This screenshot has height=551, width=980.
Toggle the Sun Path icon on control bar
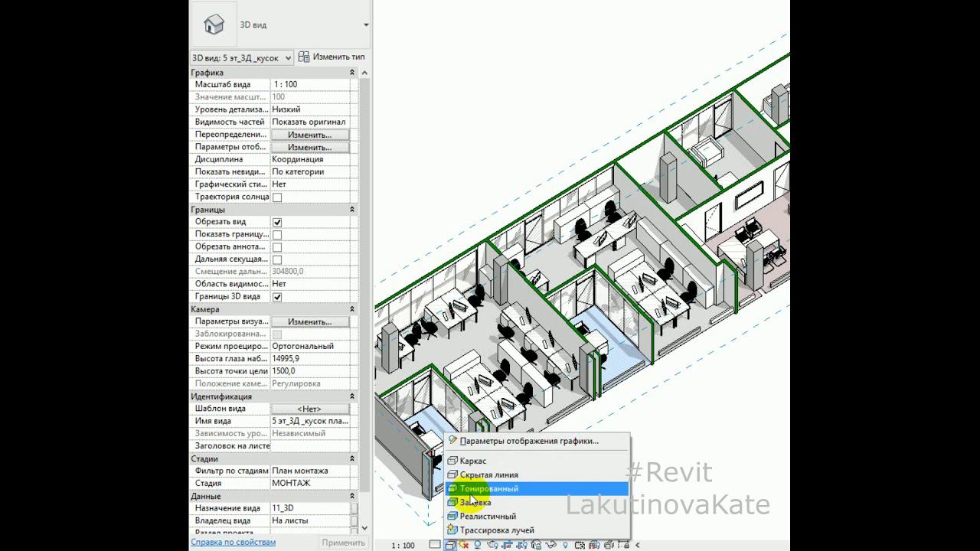[x=464, y=545]
